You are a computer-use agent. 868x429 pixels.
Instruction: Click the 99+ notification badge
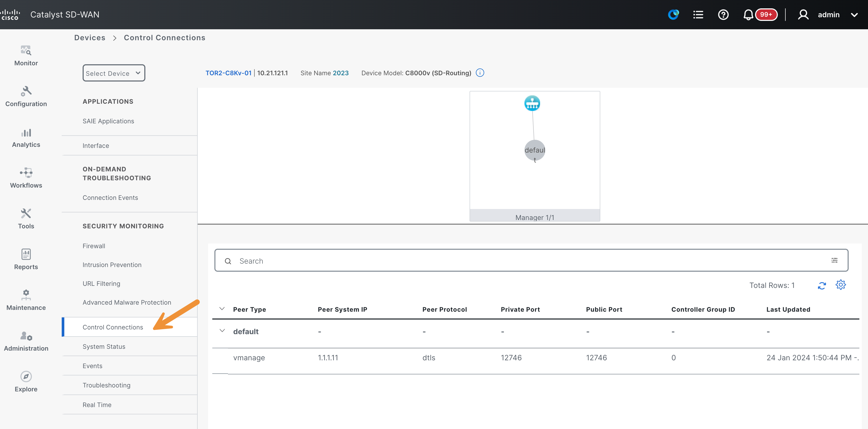tap(766, 14)
